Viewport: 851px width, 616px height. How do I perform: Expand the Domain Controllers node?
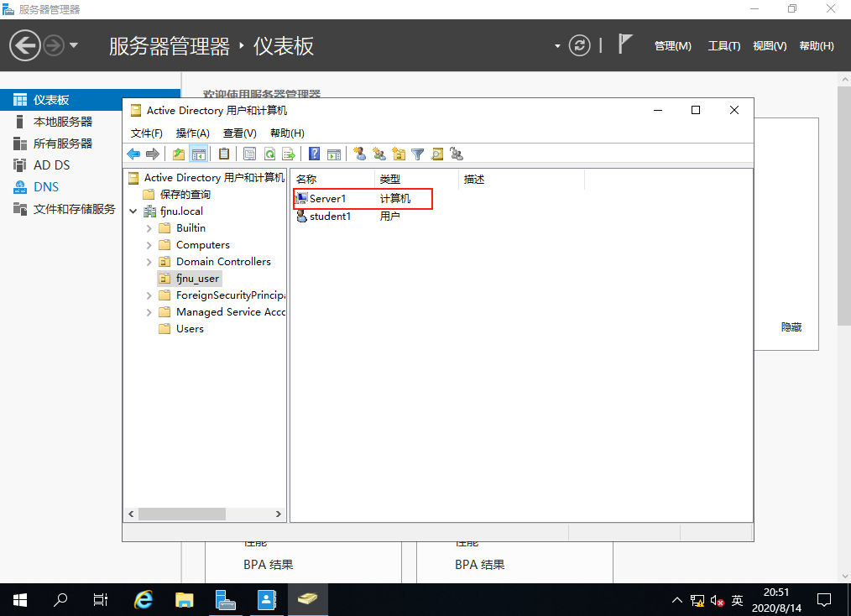click(149, 262)
